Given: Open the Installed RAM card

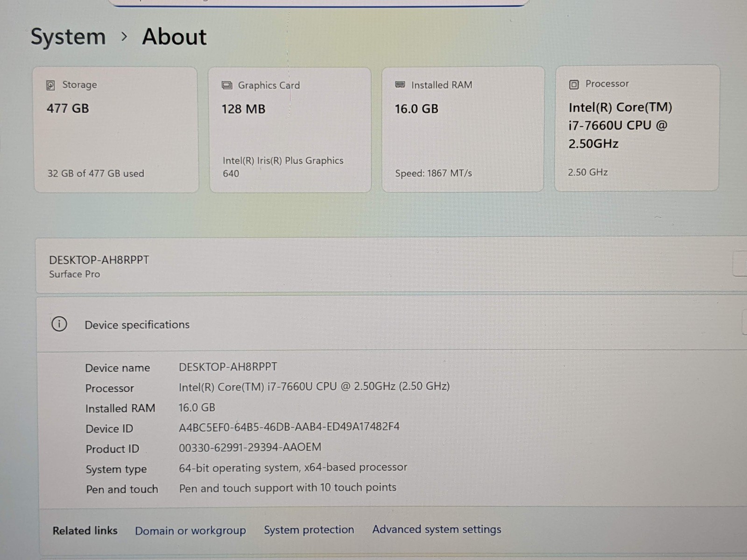Looking at the screenshot, I should [x=463, y=129].
